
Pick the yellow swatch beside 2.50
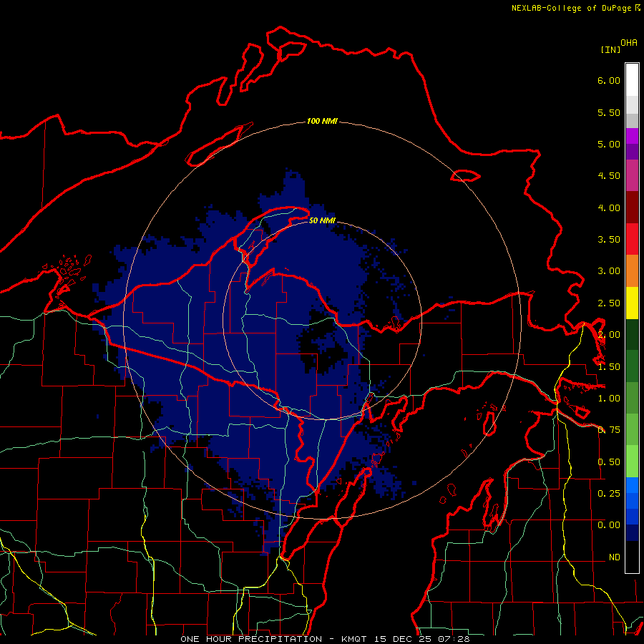(632, 303)
